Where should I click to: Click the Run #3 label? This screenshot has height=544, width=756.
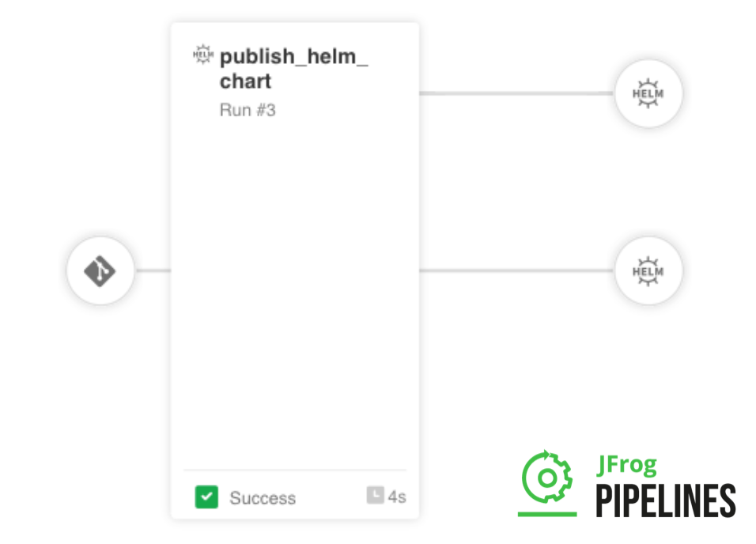pyautogui.click(x=248, y=110)
